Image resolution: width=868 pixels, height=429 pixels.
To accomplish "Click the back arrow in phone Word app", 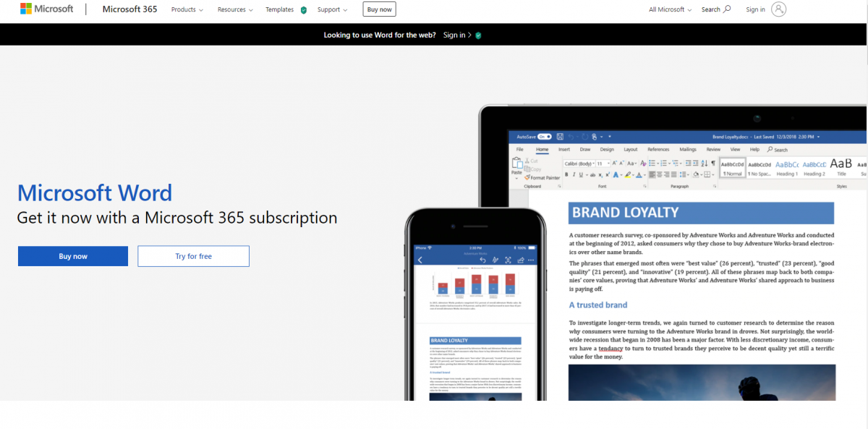I will click(420, 260).
